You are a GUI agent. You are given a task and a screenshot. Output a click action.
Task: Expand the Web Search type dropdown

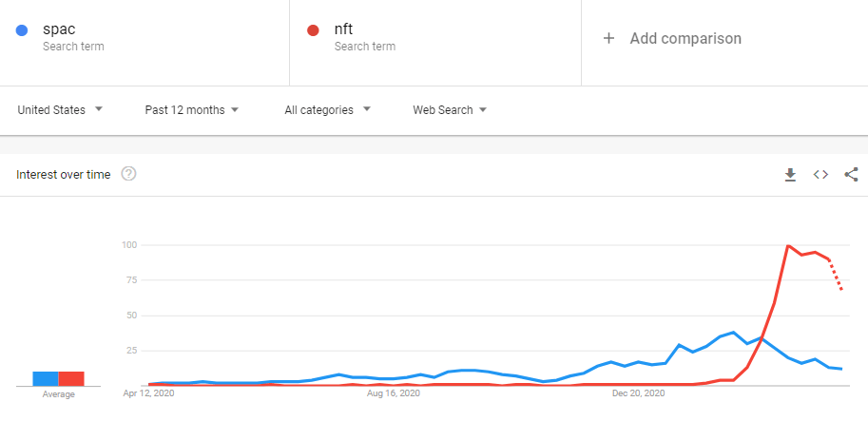click(450, 110)
